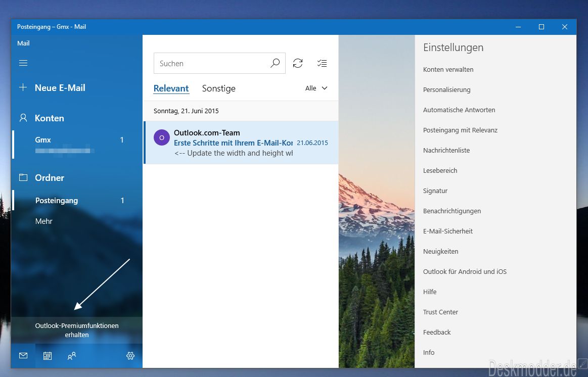Select the Gmx account
588x377 pixels.
[x=77, y=144]
